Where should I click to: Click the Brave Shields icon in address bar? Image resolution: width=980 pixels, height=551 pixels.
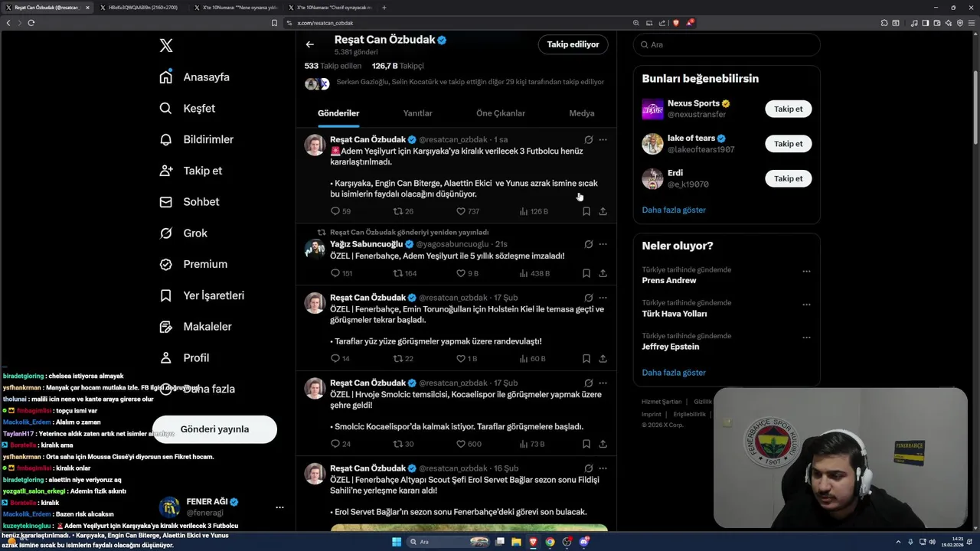pyautogui.click(x=676, y=23)
